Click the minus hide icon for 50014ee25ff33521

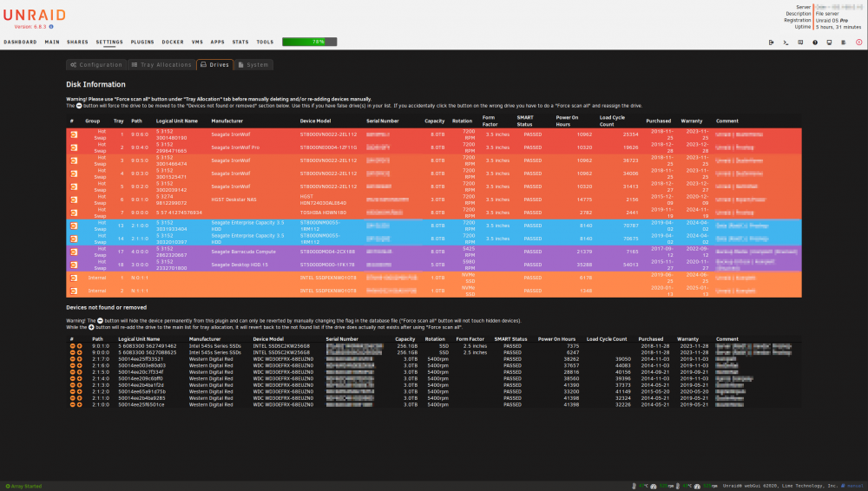point(72,359)
